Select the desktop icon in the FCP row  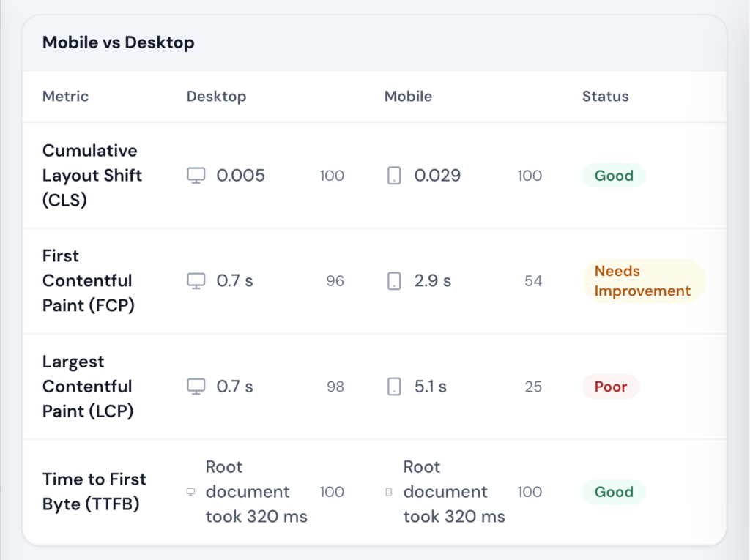[x=196, y=280]
